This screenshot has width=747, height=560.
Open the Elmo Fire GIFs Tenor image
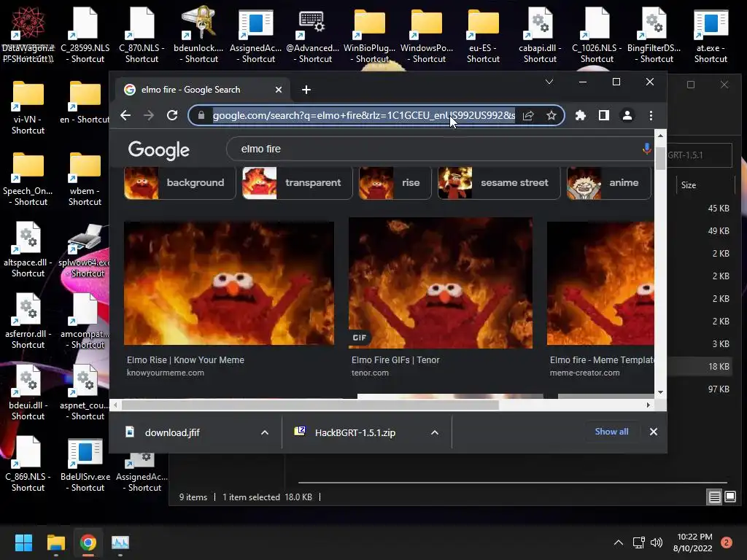coord(441,284)
